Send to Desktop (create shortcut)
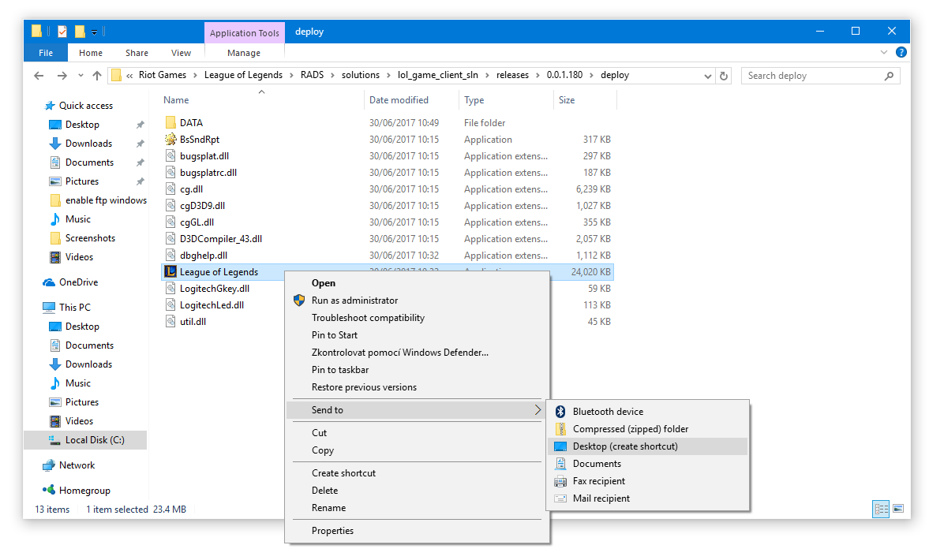This screenshot has width=944, height=560. [x=648, y=447]
